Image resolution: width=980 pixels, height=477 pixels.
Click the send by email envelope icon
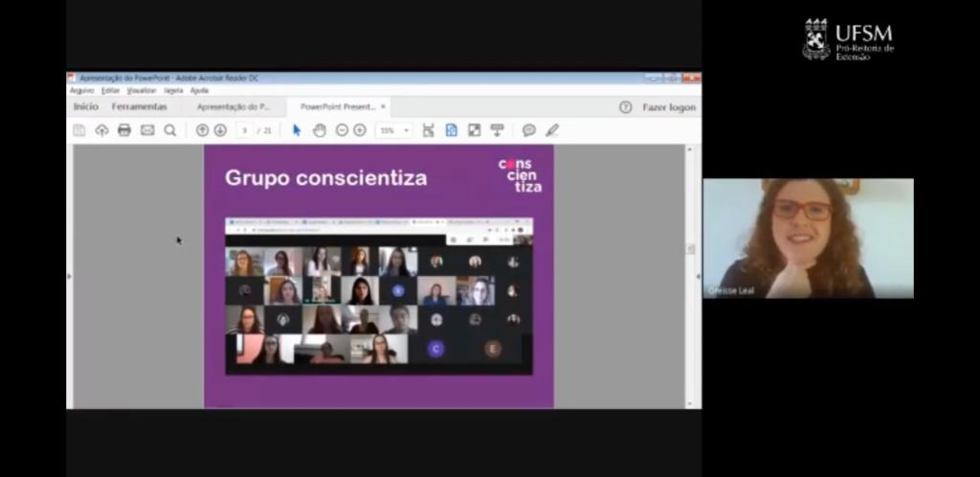pos(147,130)
